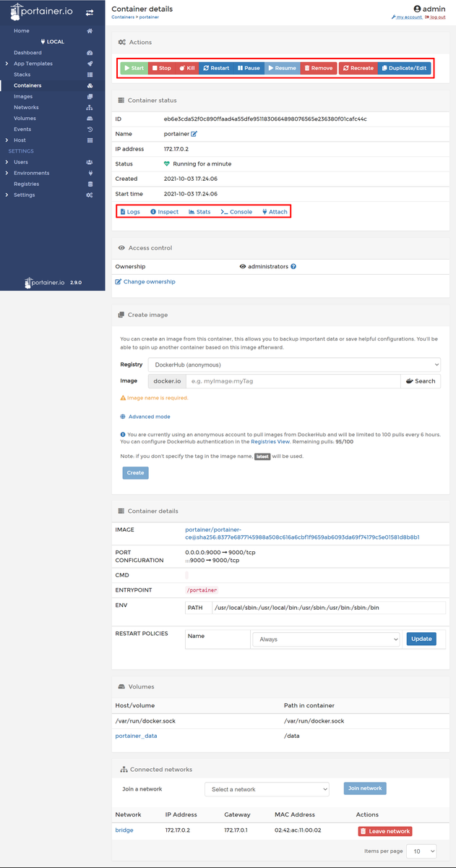Click the sidebar toggle arrows icon
Image resolution: width=456 pixels, height=868 pixels.
[x=90, y=12]
